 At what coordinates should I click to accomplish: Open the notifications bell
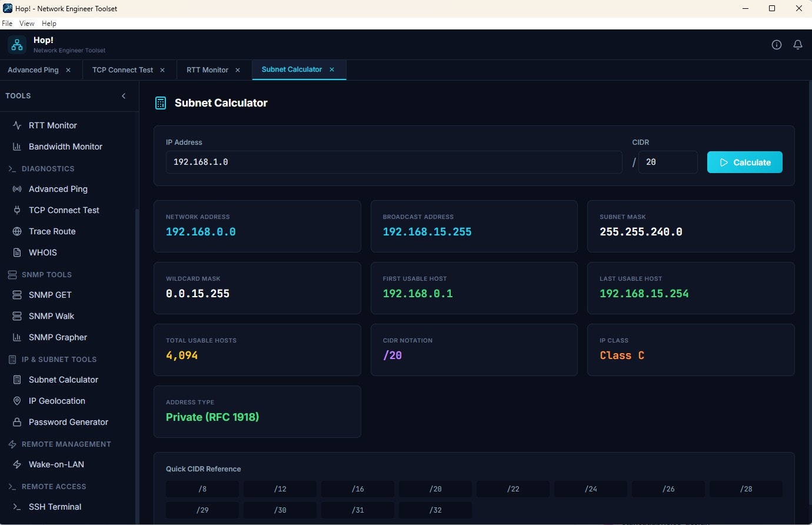(798, 44)
